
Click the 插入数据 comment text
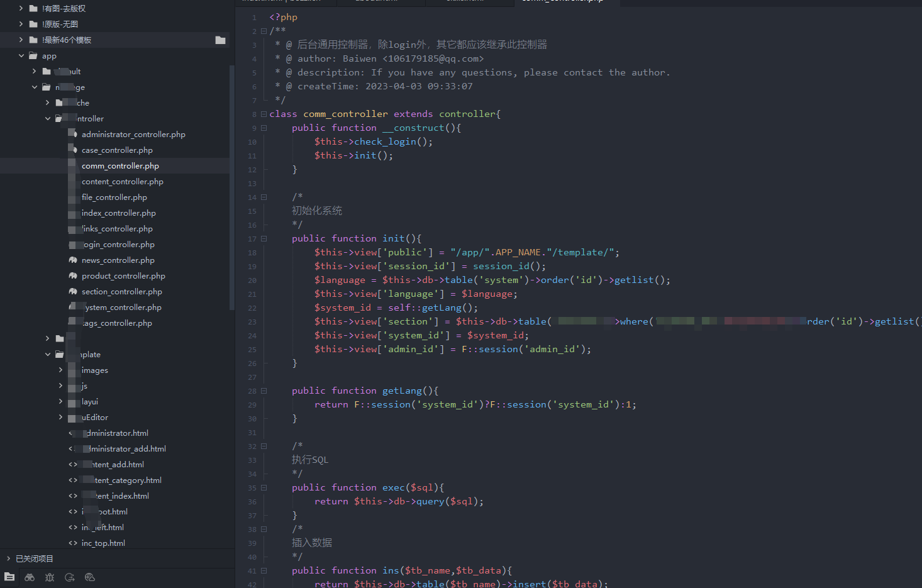coord(312,543)
